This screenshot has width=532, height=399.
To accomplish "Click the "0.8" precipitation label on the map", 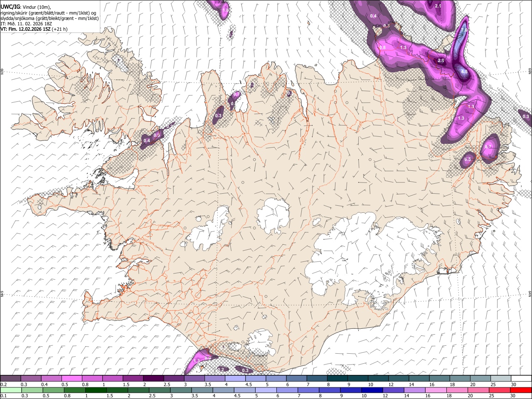I will pyautogui.click(x=382, y=47).
